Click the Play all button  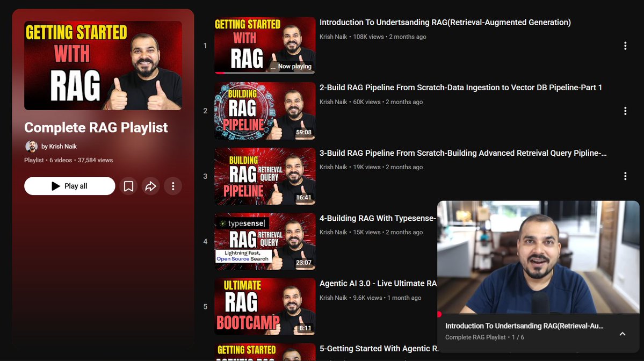click(x=69, y=186)
